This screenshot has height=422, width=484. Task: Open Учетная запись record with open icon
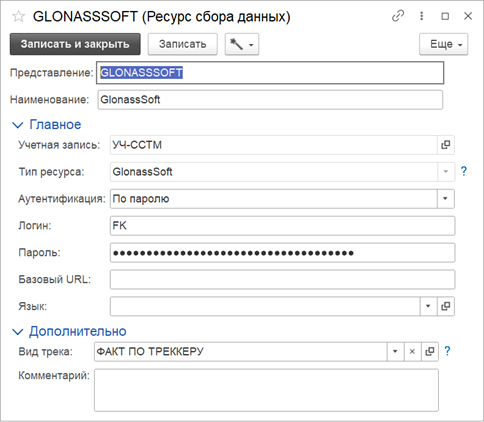[446, 145]
